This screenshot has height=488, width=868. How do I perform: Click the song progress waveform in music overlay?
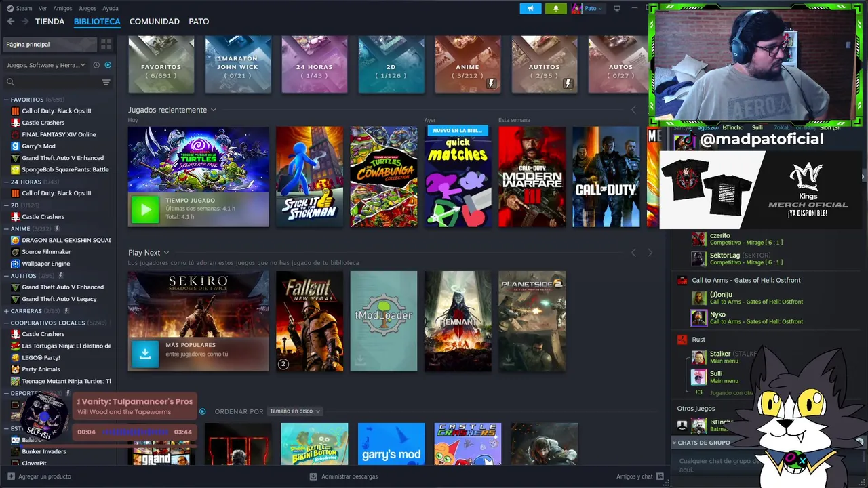[x=135, y=432]
